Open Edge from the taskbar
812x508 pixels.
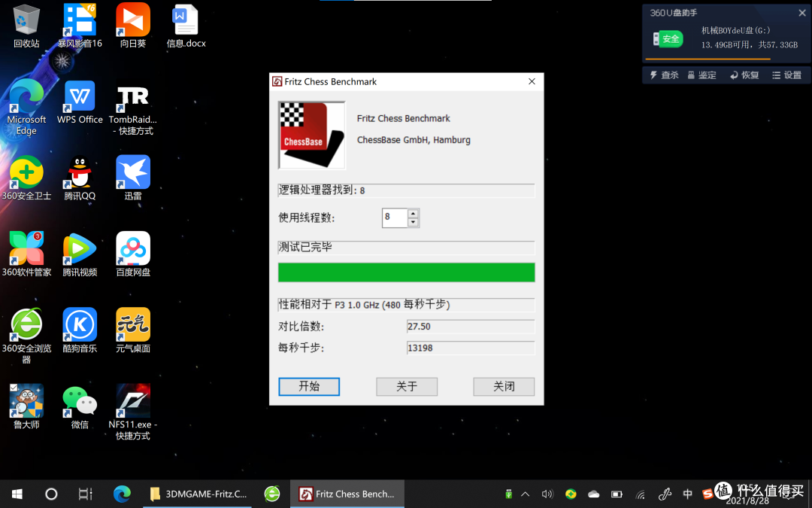click(123, 494)
